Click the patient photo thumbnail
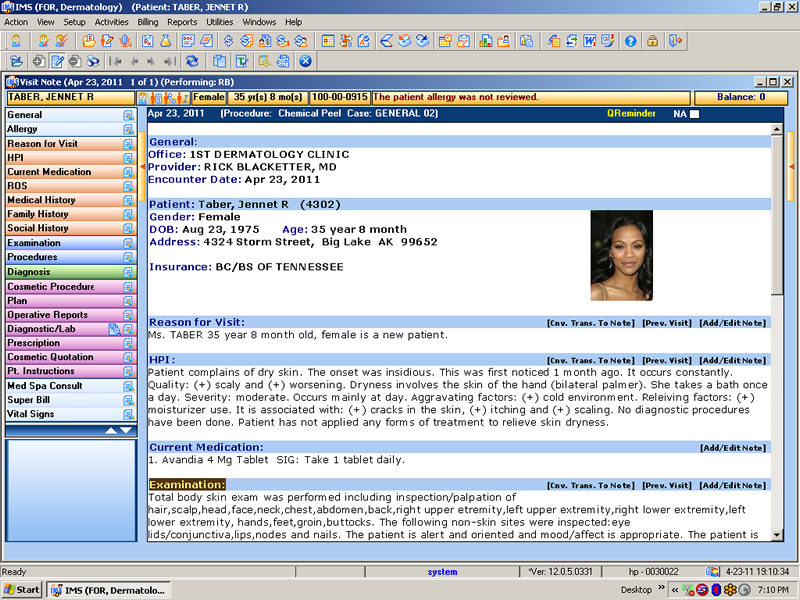The height and width of the screenshot is (600, 800). (621, 255)
